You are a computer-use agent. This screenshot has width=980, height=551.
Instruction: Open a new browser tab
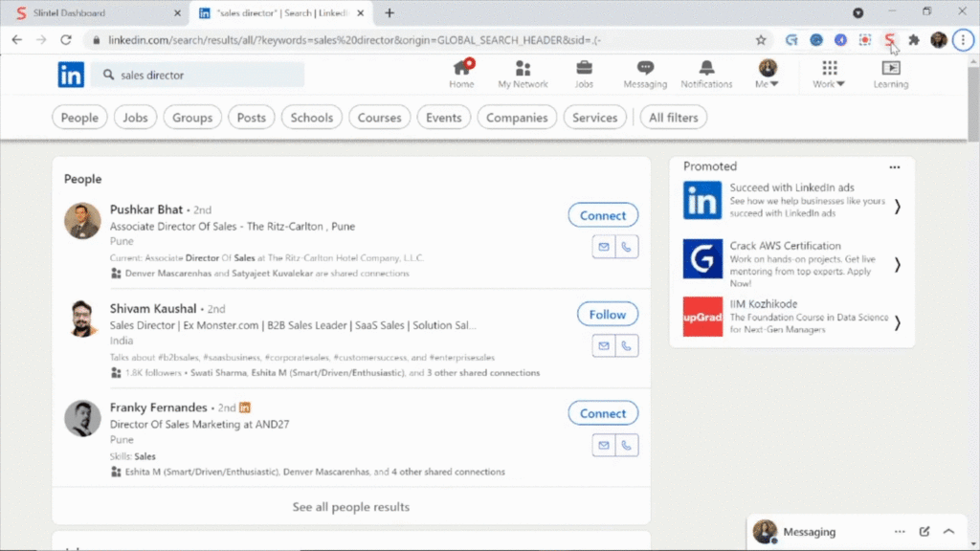390,13
